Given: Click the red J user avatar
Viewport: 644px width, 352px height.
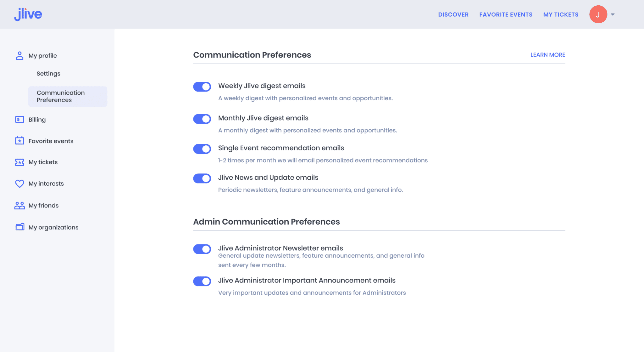Looking at the screenshot, I should click(x=598, y=14).
